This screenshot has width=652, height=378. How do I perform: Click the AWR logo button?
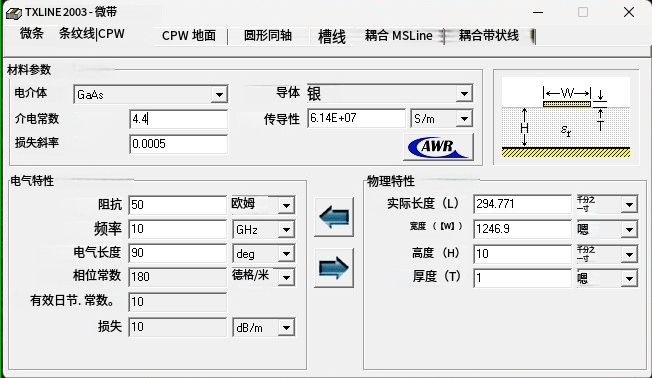tap(438, 147)
